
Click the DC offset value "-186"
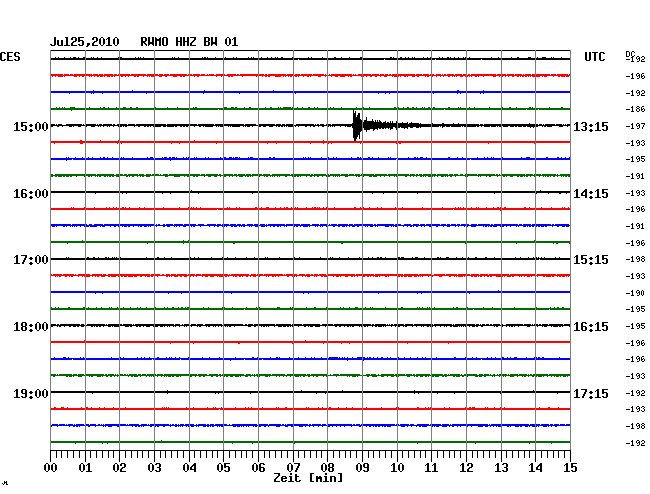(x=635, y=109)
